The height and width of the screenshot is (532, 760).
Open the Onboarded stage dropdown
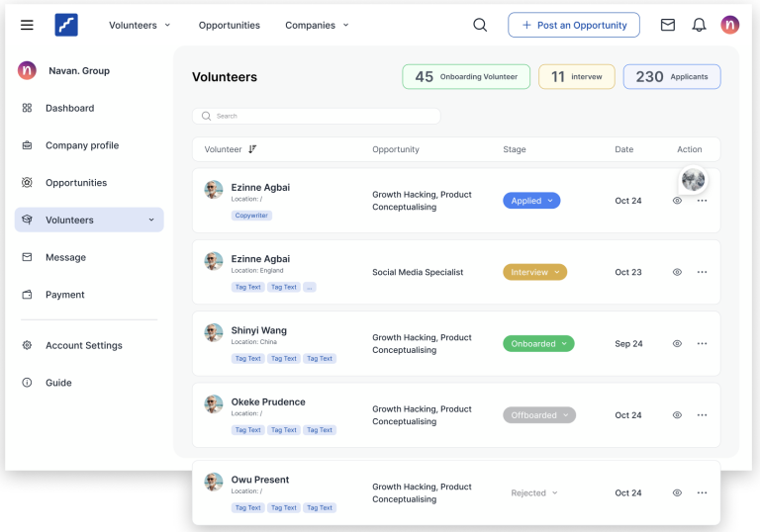pyautogui.click(x=538, y=343)
